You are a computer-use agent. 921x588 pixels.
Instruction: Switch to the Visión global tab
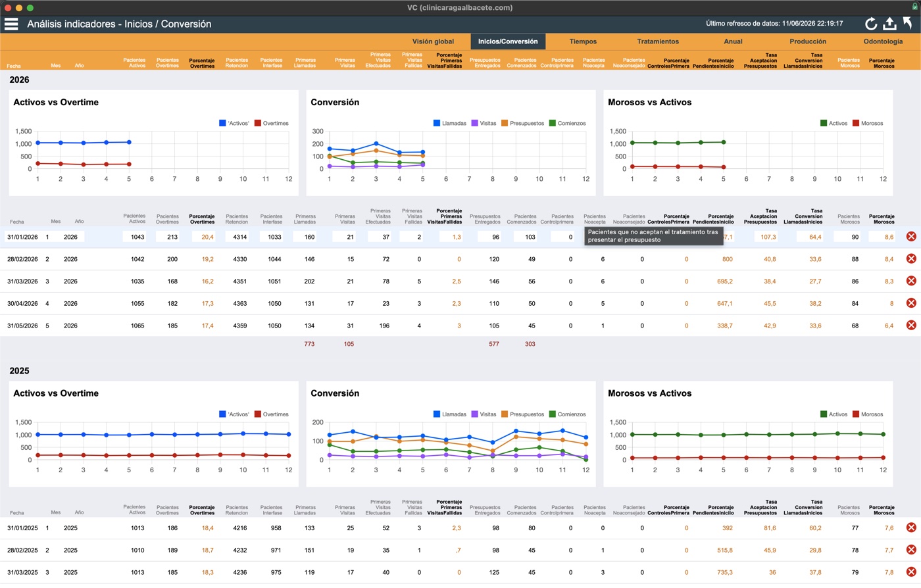433,41
